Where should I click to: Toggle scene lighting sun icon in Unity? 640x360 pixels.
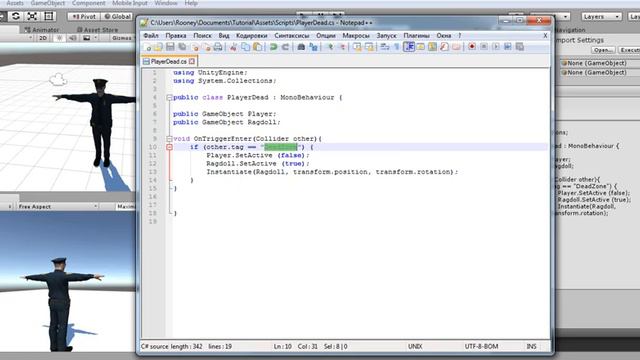coord(59,38)
